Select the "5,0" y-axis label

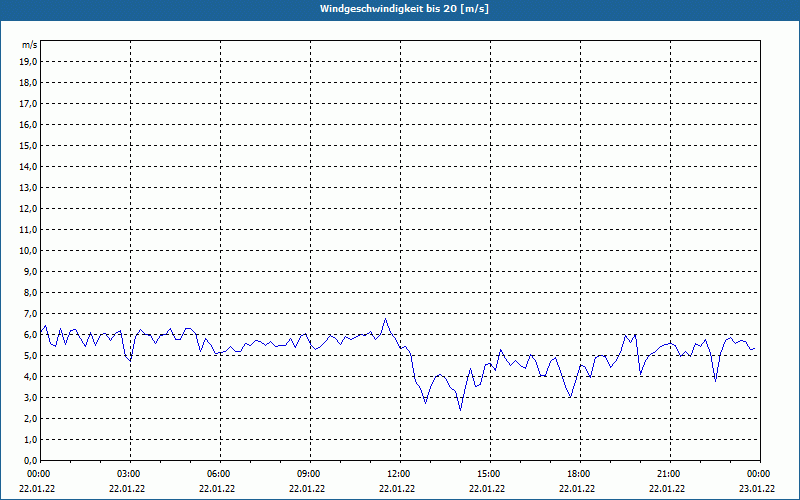point(30,356)
